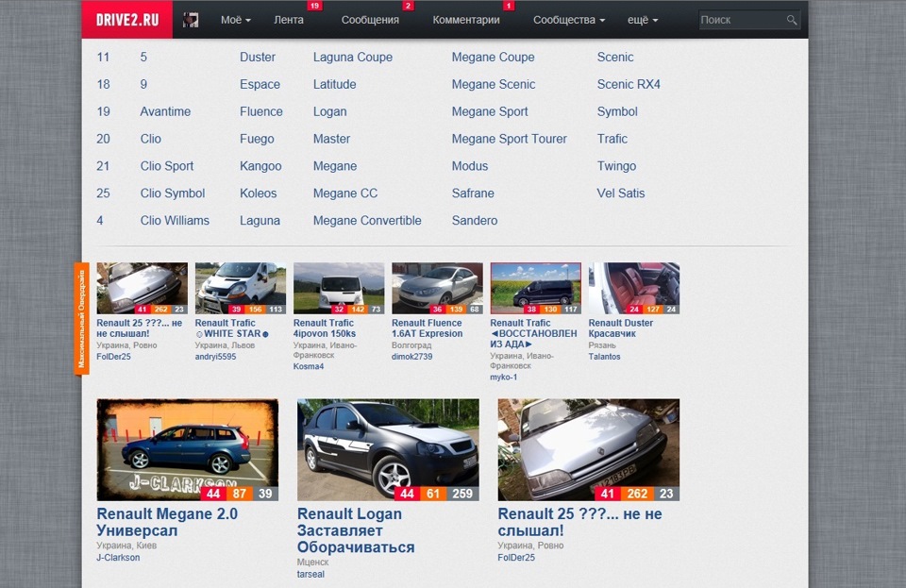Open the Twingo model link
This screenshot has width=906, height=588.
pos(616,166)
